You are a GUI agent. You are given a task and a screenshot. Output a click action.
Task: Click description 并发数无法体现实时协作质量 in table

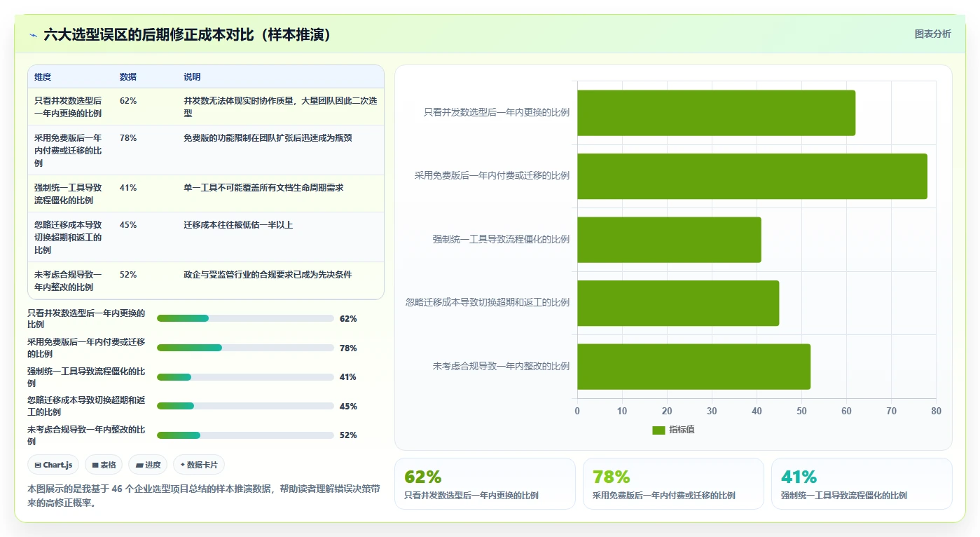click(x=280, y=107)
